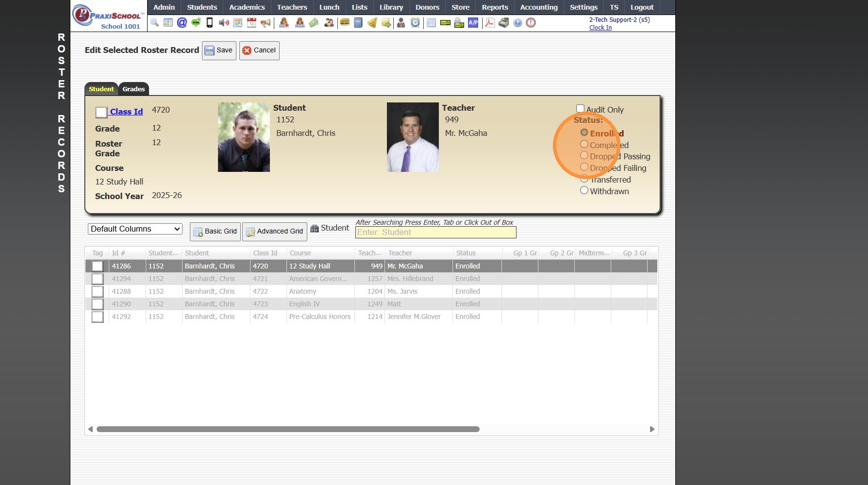
Task: Save the roster record
Action: click(x=219, y=50)
